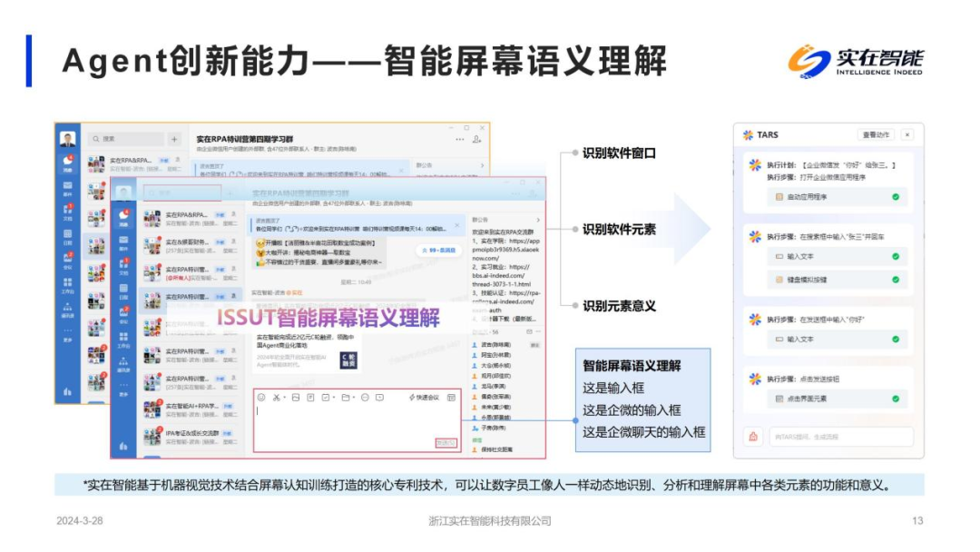The height and width of the screenshot is (552, 980).
Task: Select 输入文本 under the 搜索框 step
Action: [x=837, y=256]
